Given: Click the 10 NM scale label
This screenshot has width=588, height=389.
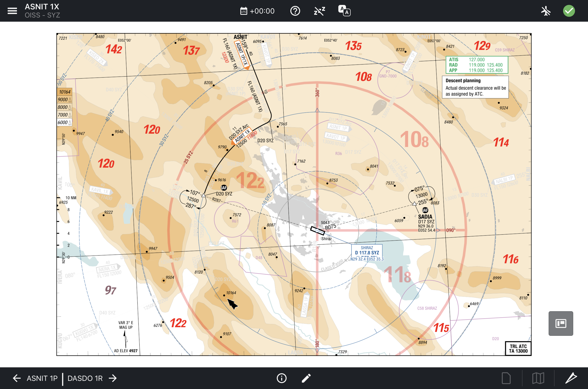Looking at the screenshot, I should click(x=71, y=198).
